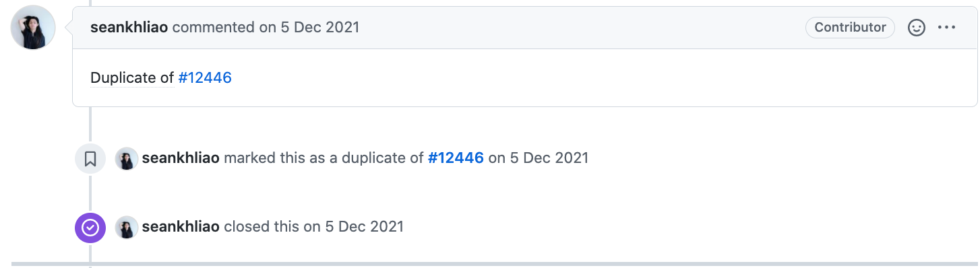The height and width of the screenshot is (268, 980).
Task: Open bold #12446 link in the duplicate event
Action: coord(456,158)
